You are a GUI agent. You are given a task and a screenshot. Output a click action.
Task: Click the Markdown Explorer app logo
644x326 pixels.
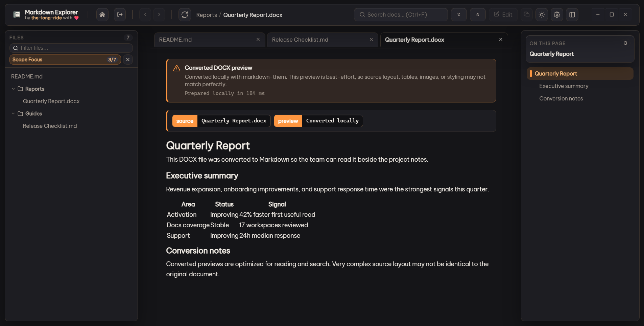tap(17, 15)
